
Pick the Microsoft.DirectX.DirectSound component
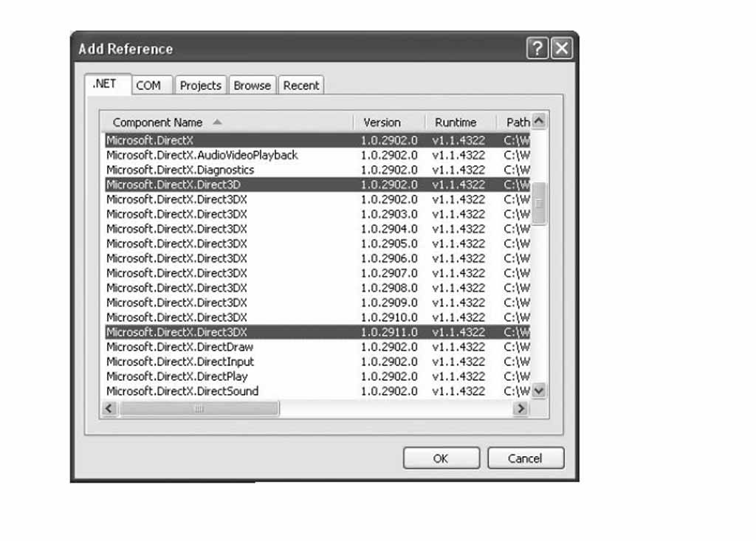tap(317, 391)
